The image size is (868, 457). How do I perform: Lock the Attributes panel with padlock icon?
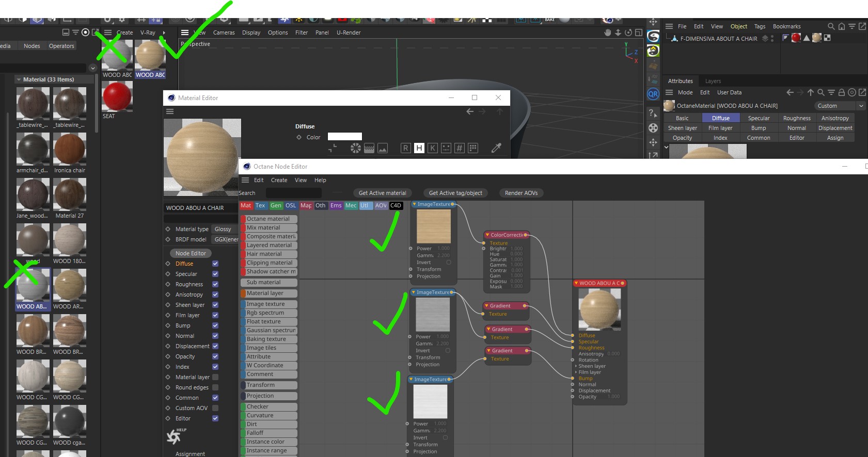point(841,92)
